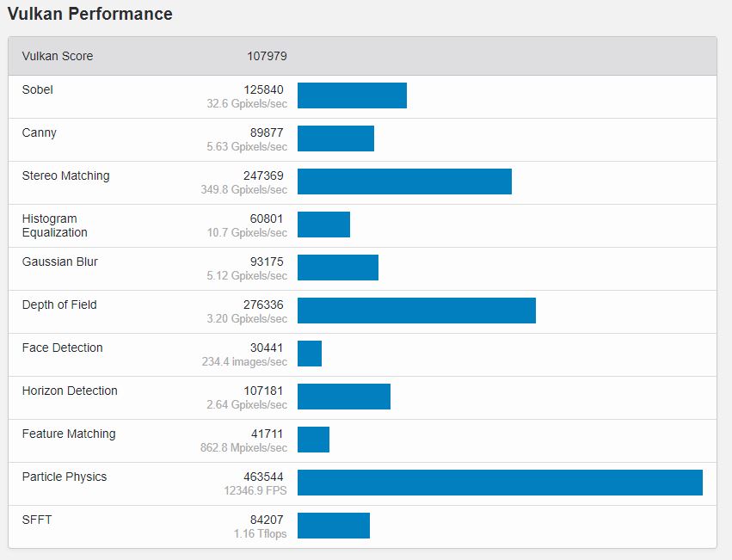
Task: Click the Depth of Field blue bar
Action: 416,311
